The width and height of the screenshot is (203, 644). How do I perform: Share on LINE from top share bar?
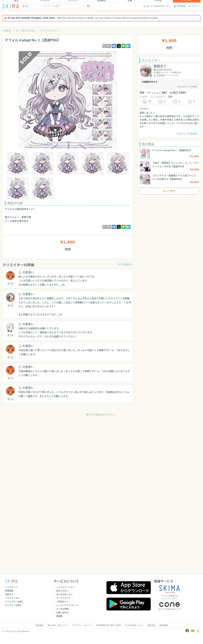[123, 46]
